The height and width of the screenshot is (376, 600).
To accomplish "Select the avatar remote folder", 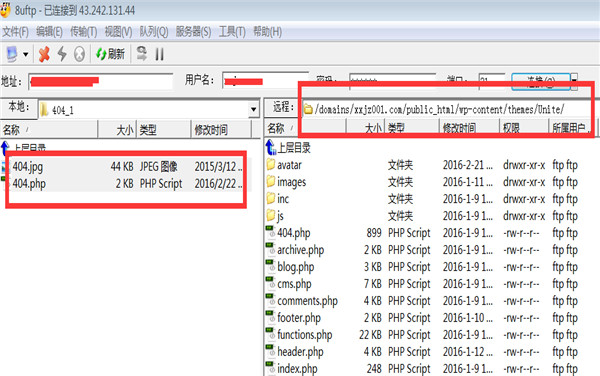I will point(289,165).
